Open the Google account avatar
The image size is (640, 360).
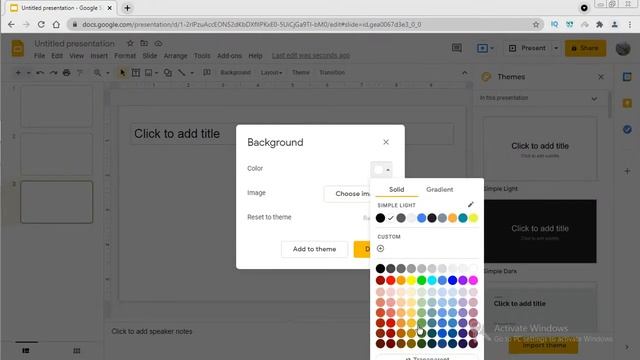click(x=623, y=48)
